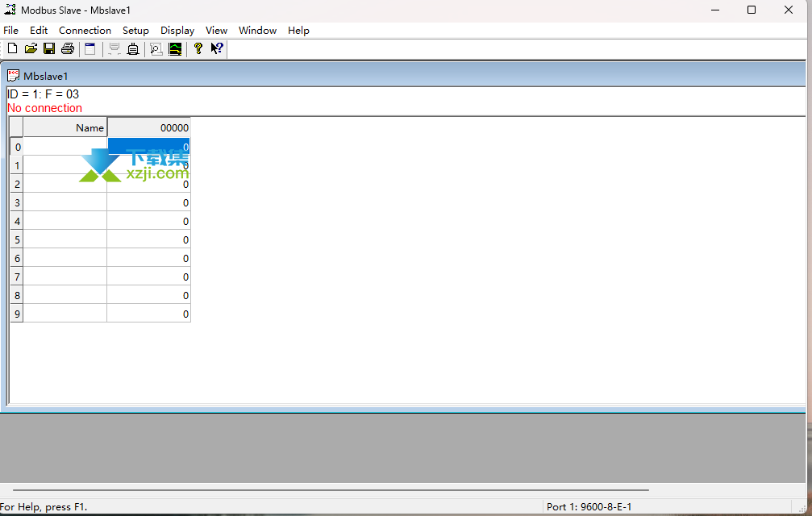Click the value cell in row 9
Screen dimensions: 812x516
point(149,314)
